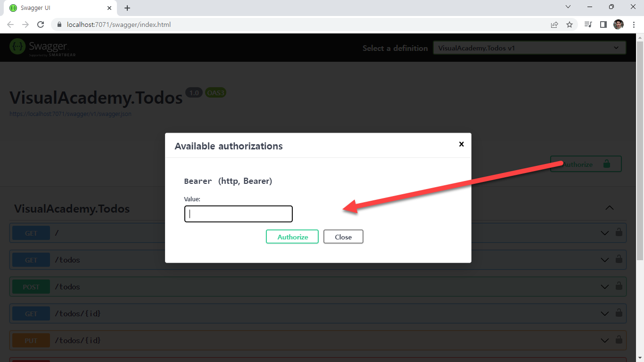
Task: Click the address bar URL localhost:7071
Action: click(119, 25)
